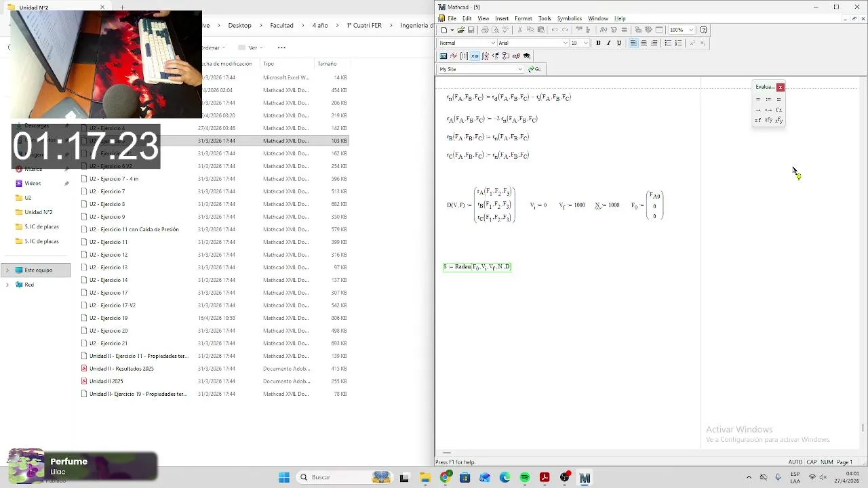This screenshot has width=868, height=488.
Task: Open the Programming toolbar palette
Action: click(x=506, y=56)
